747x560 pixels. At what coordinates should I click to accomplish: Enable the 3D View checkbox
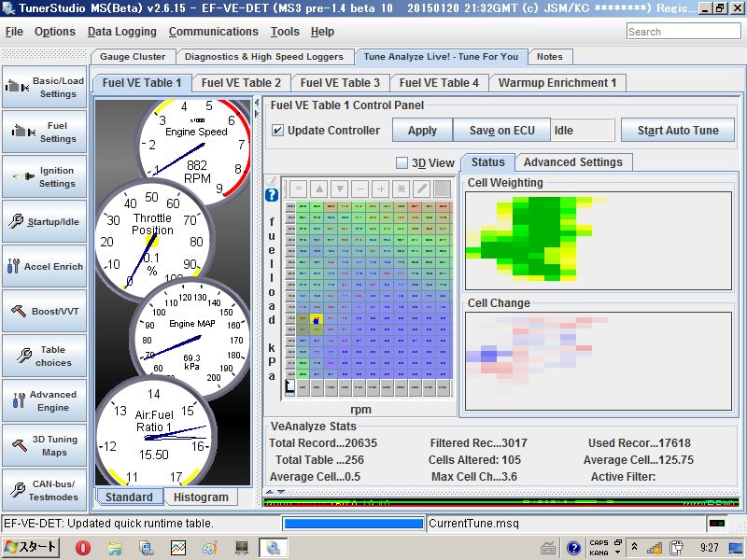[402, 162]
